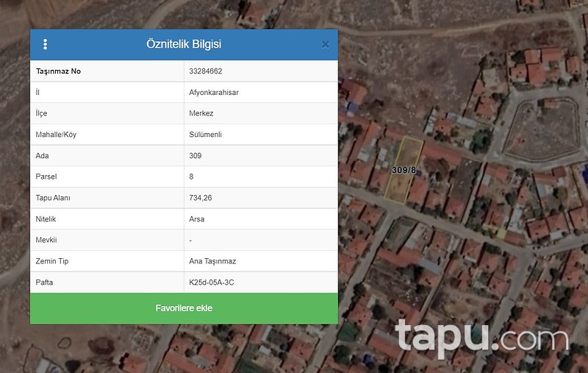
Task: Click the Afyonkarahisar province value
Action: click(214, 92)
